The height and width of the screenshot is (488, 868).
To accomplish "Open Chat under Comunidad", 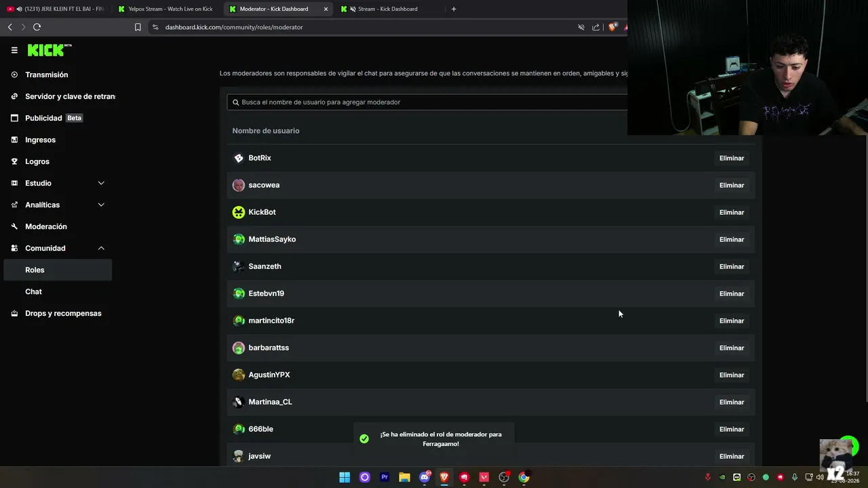I will pyautogui.click(x=58, y=291).
